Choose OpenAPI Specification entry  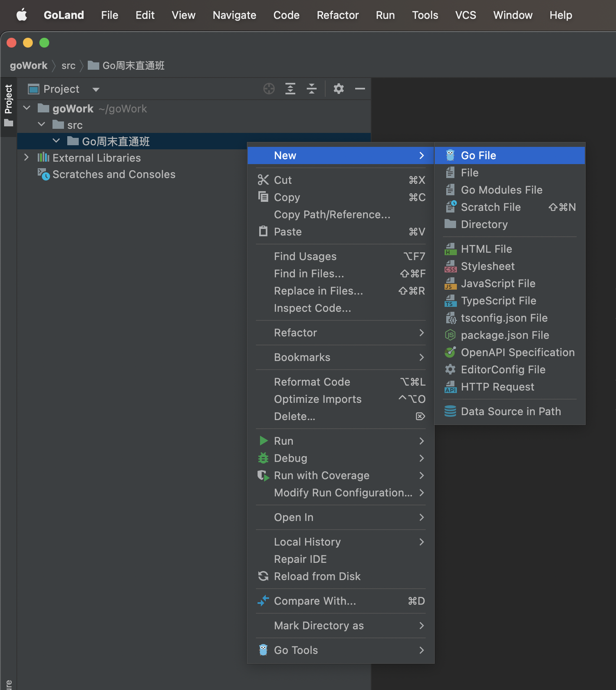[517, 352]
